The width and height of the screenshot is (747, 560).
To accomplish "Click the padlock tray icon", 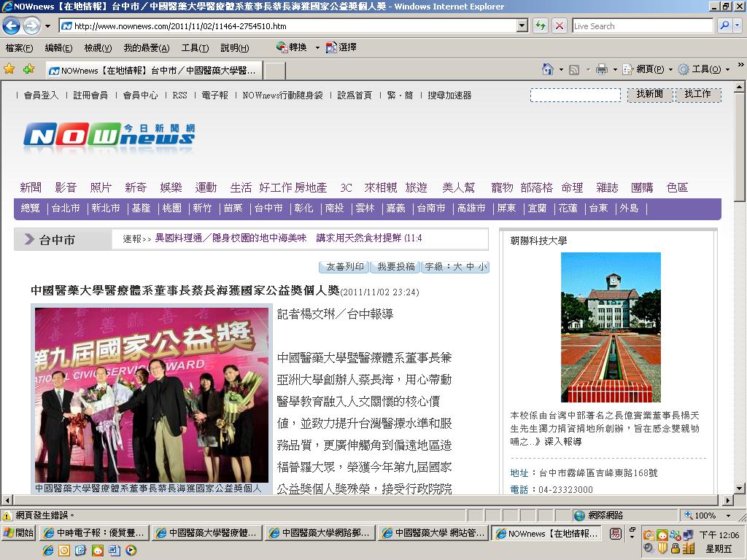I will [675, 548].
